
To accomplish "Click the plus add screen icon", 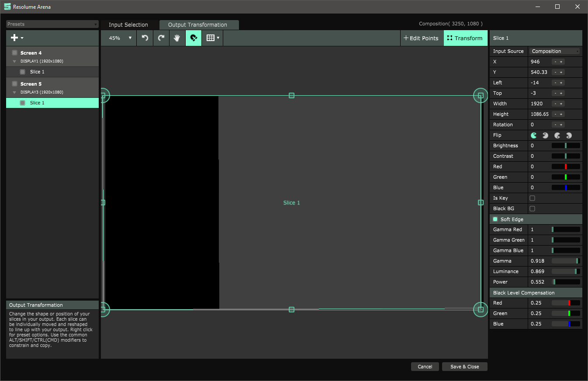I will [x=14, y=38].
